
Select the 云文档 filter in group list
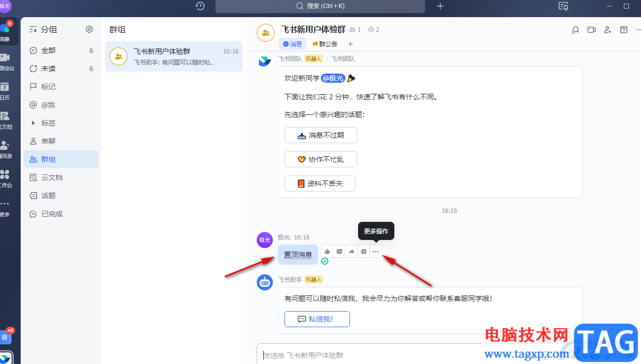click(x=61, y=177)
